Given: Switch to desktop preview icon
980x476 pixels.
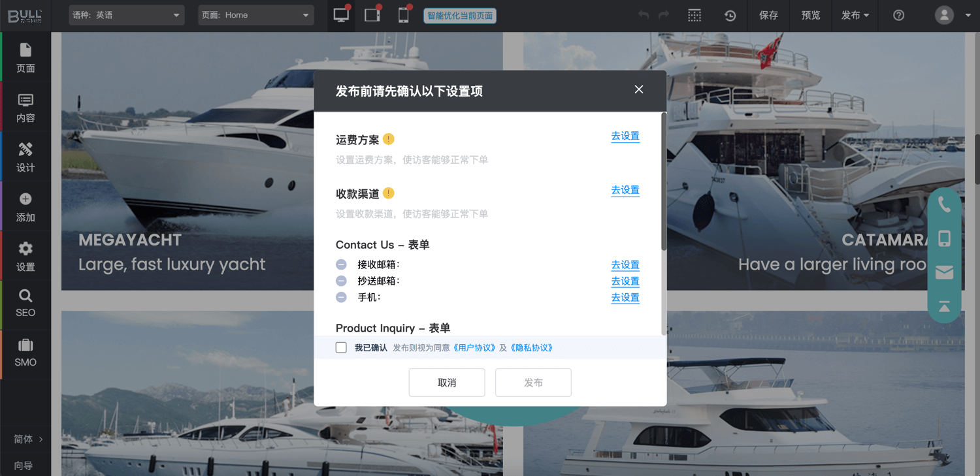Looking at the screenshot, I should tap(341, 15).
